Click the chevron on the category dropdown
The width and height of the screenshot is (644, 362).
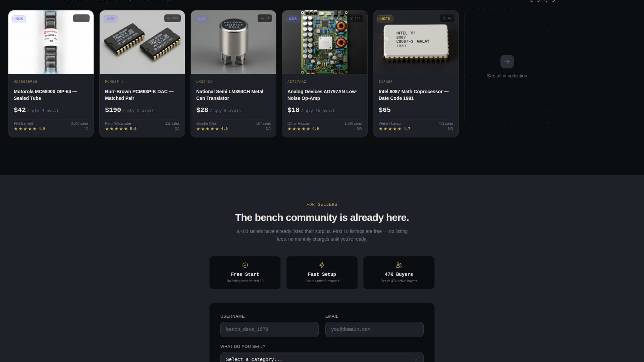click(x=416, y=359)
